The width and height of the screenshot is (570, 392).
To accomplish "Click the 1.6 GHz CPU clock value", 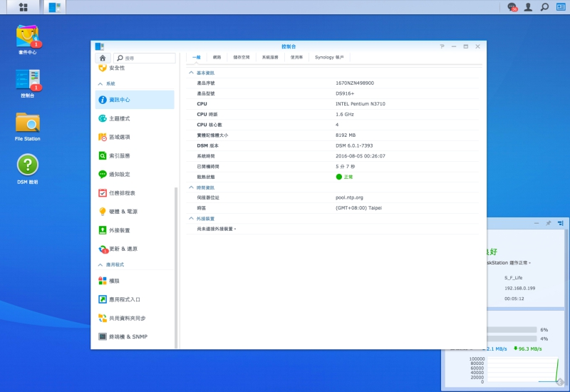I will [x=345, y=114].
